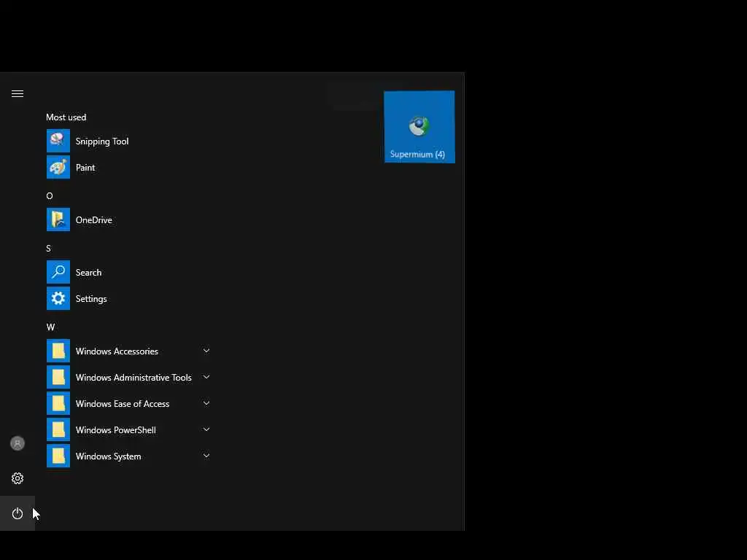Image resolution: width=747 pixels, height=560 pixels.
Task: Select the Windows PowerShell label
Action: pyautogui.click(x=116, y=430)
